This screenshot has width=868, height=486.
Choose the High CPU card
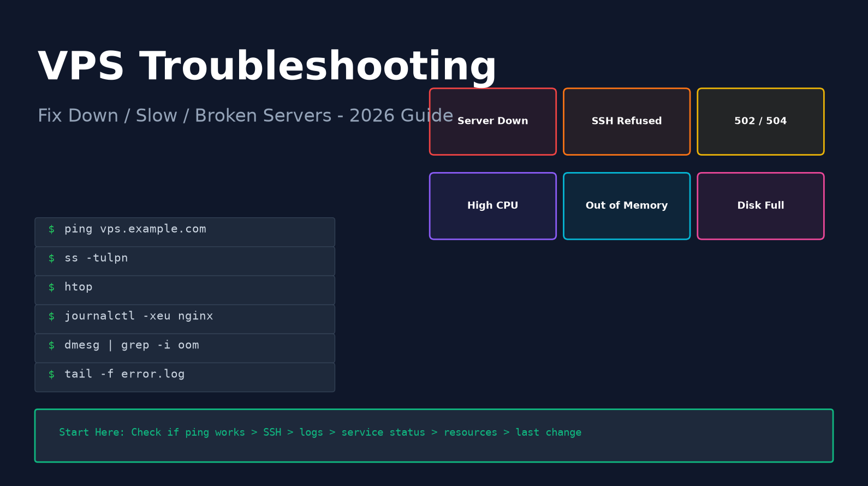pos(493,206)
